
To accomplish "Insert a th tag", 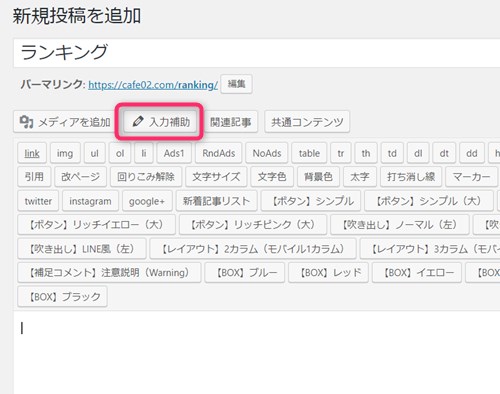I will (366, 153).
